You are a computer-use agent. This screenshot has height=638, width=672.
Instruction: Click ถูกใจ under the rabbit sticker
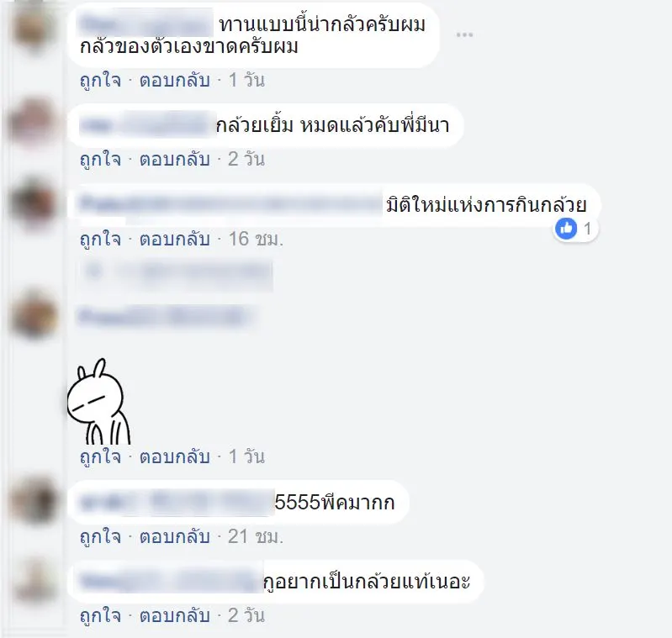pos(101,457)
